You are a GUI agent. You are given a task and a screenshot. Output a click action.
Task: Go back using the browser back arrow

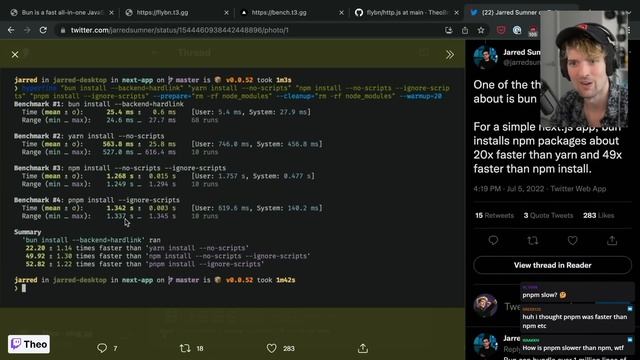[x=11, y=30]
